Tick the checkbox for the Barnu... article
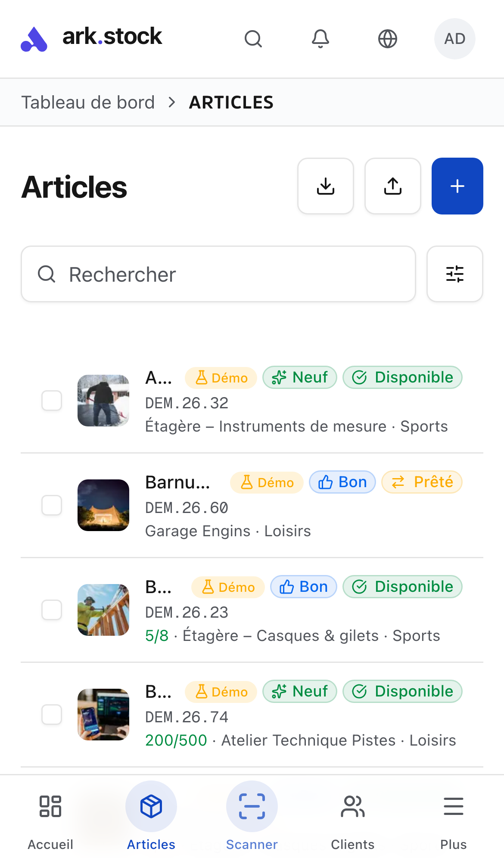Image resolution: width=504 pixels, height=858 pixels. point(52,505)
